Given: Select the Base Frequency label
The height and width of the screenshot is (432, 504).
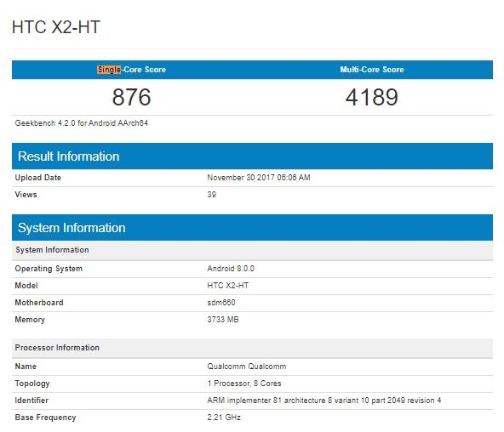Looking at the screenshot, I should (x=46, y=418).
